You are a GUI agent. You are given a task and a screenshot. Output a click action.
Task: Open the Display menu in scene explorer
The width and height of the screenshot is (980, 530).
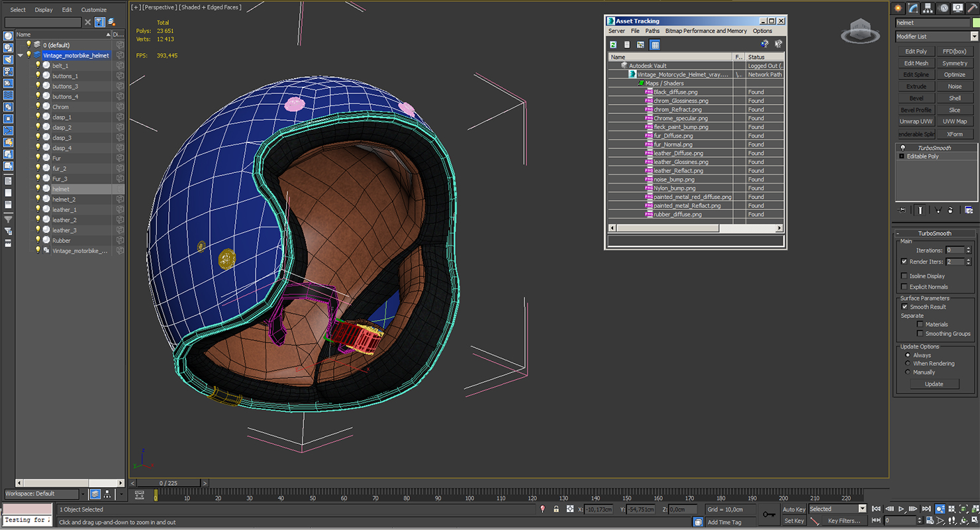click(44, 10)
